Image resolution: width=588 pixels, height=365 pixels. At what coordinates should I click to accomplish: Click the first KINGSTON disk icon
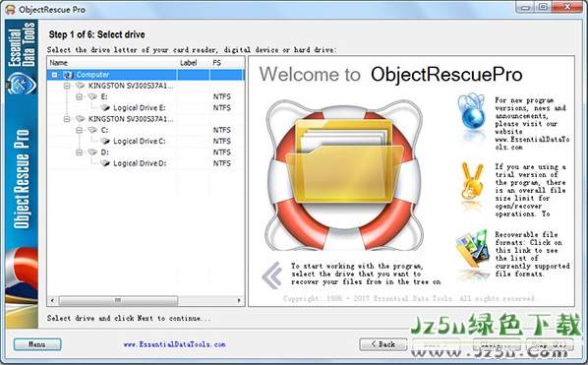tap(81, 86)
